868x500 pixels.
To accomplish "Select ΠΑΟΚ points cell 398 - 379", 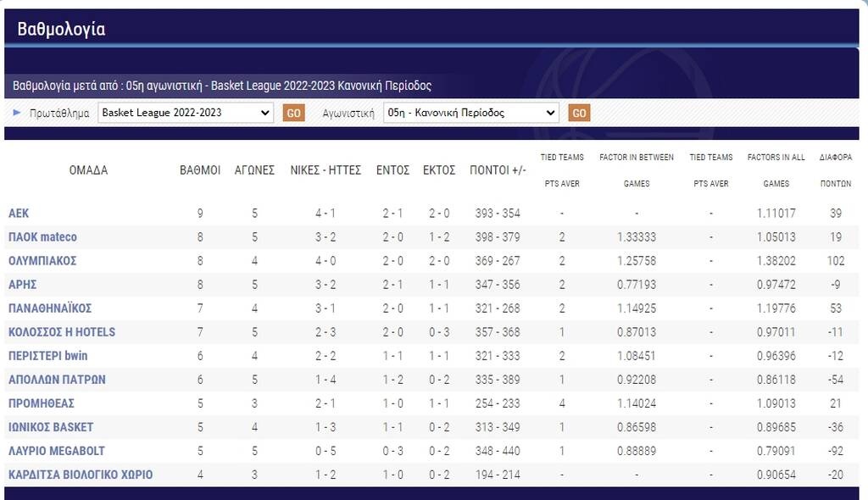I will click(498, 237).
